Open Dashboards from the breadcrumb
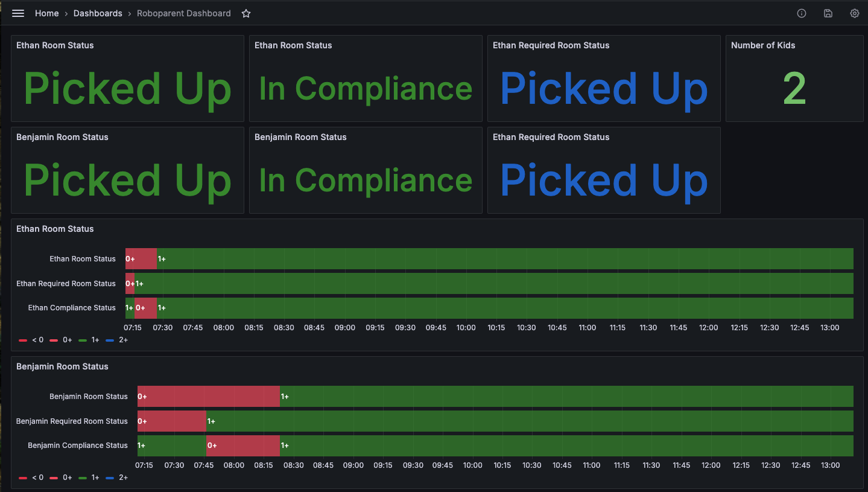This screenshot has width=868, height=492. click(98, 13)
